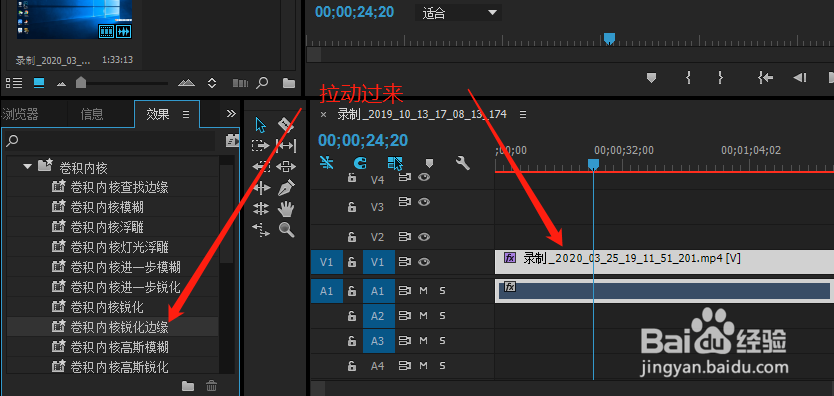Select the Selection arrow tool

[x=261, y=125]
